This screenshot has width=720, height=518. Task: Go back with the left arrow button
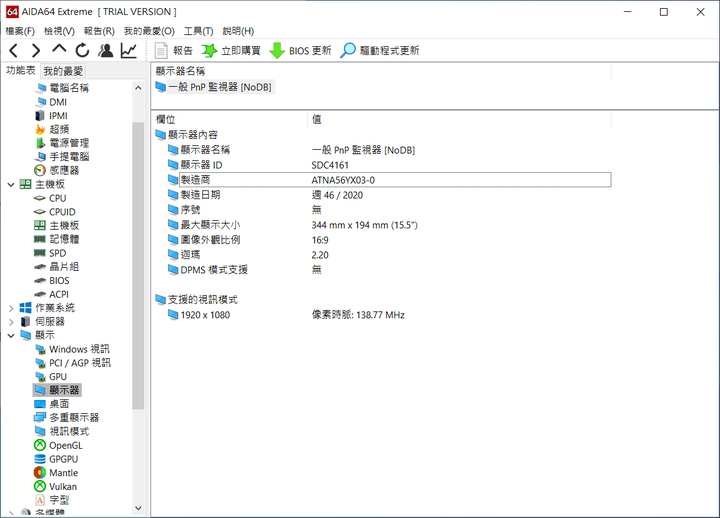pos(14,51)
